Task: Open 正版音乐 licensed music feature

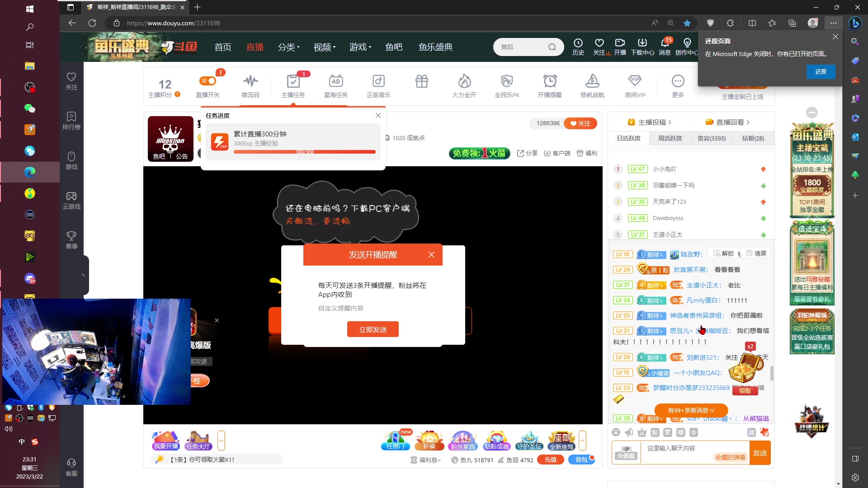Action: click(x=378, y=85)
